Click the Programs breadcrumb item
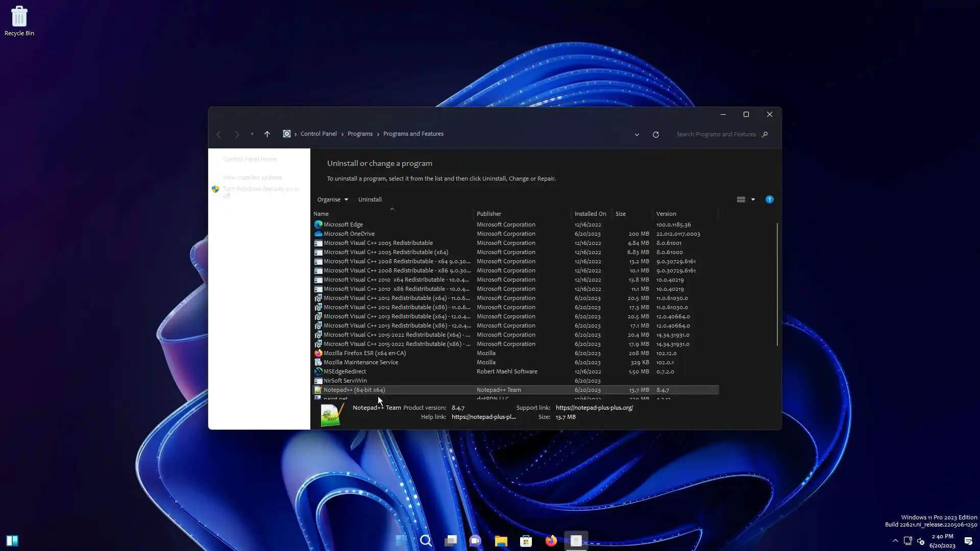 click(360, 134)
